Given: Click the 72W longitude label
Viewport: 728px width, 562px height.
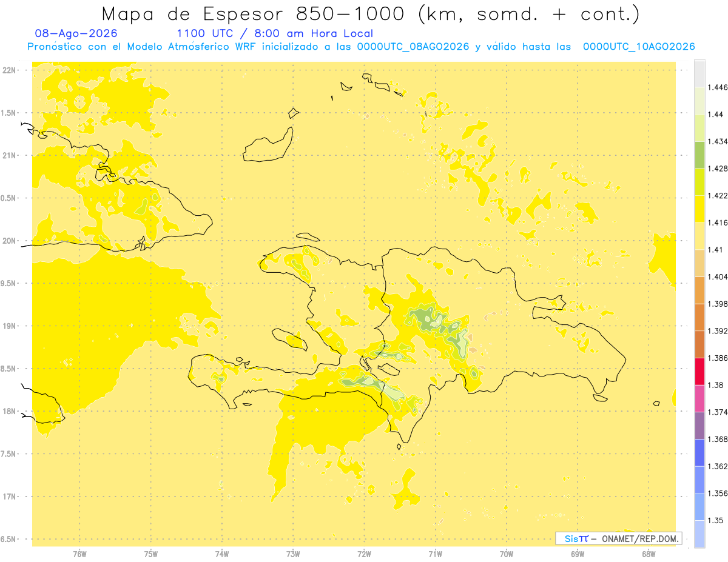Looking at the screenshot, I should point(365,554).
